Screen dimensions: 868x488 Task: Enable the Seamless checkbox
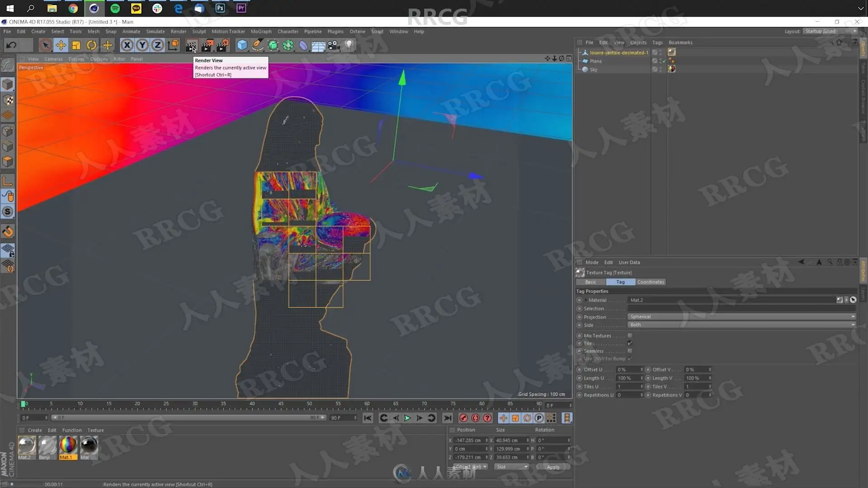[x=630, y=351]
